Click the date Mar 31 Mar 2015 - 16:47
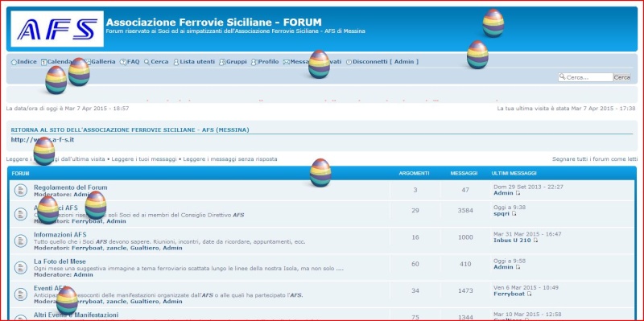 (527, 234)
